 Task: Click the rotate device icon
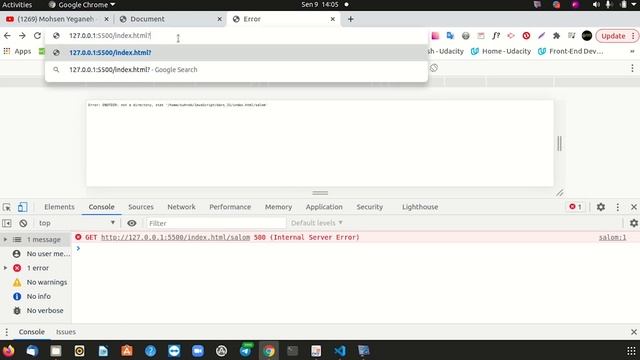[x=434, y=68]
